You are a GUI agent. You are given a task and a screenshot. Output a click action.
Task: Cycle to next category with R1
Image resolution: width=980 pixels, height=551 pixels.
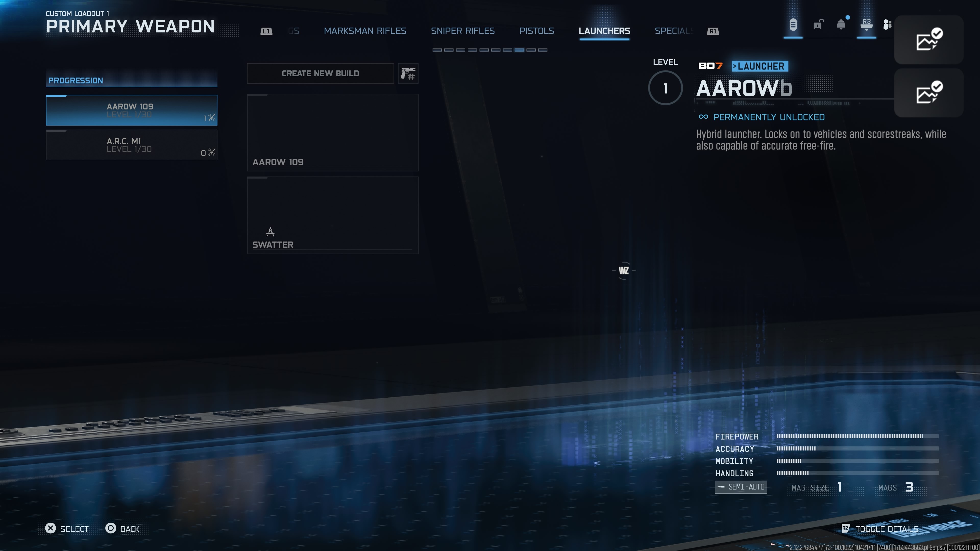[713, 31]
